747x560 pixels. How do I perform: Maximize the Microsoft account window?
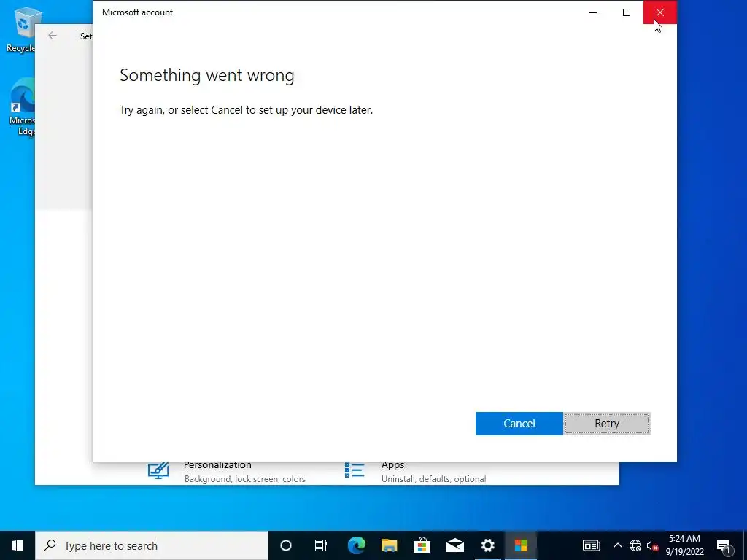627,12
